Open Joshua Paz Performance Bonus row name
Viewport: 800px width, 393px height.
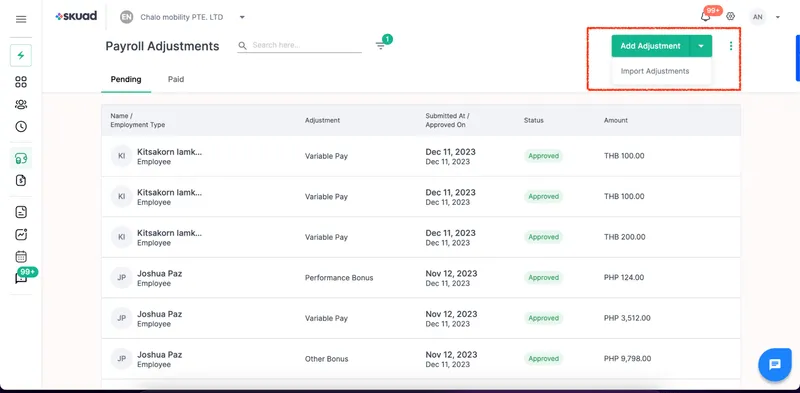(160, 274)
